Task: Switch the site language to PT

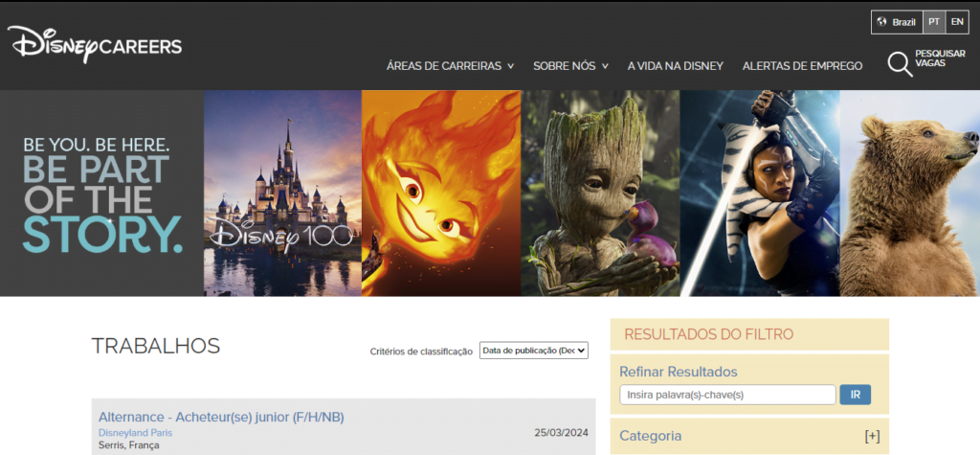Action: tap(934, 22)
